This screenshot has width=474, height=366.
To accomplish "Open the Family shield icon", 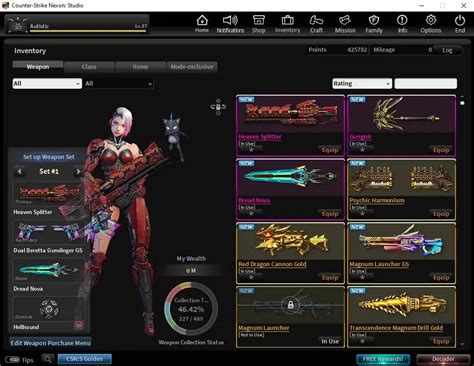I will coord(374,21).
